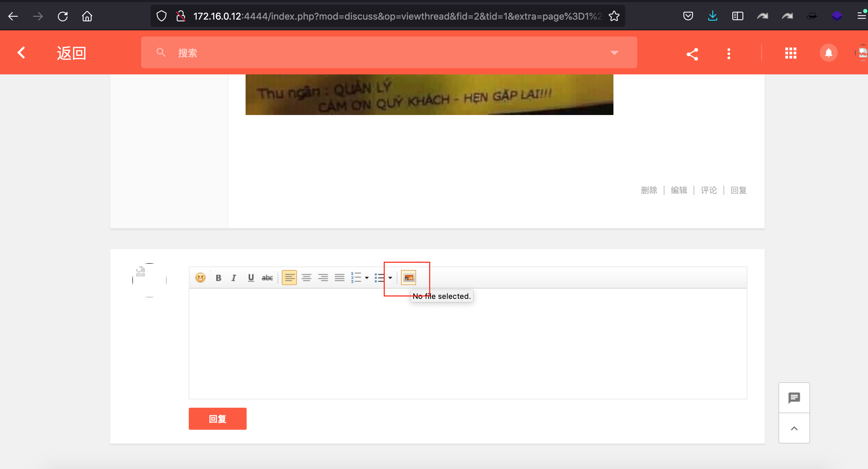
Task: Open the numbered list dropdown arrow
Action: click(x=367, y=278)
